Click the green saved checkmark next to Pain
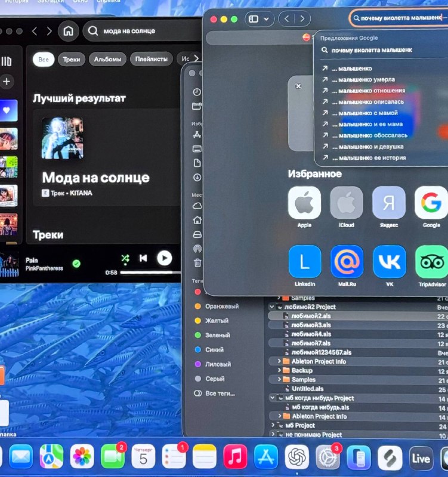The height and width of the screenshot is (477, 448). pos(76,264)
